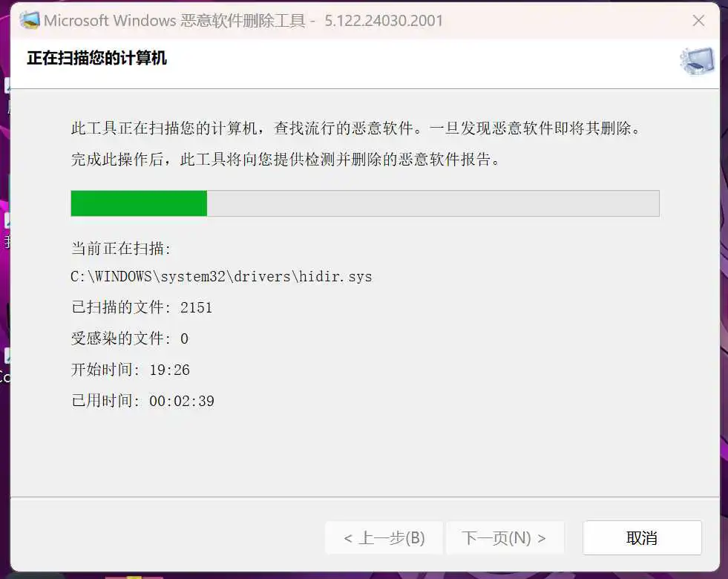
Task: Click the 已扫描的文件 count 2151
Action: [196, 307]
